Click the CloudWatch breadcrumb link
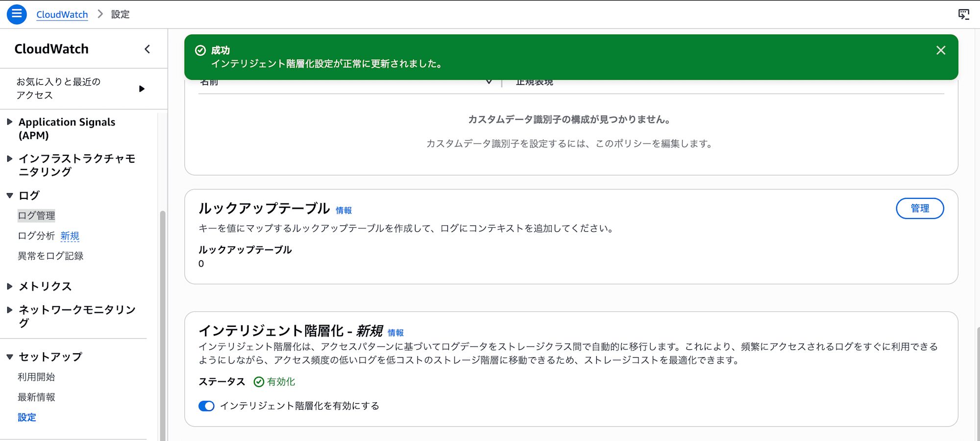 click(62, 14)
